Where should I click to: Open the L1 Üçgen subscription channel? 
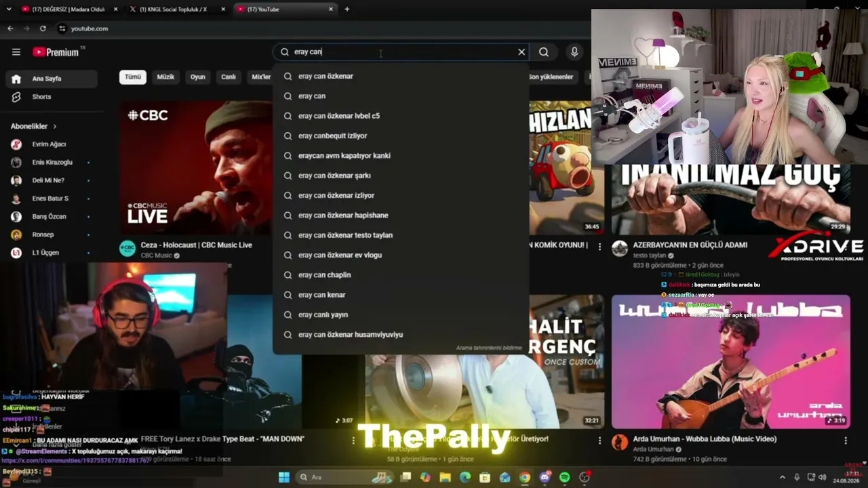point(52,253)
